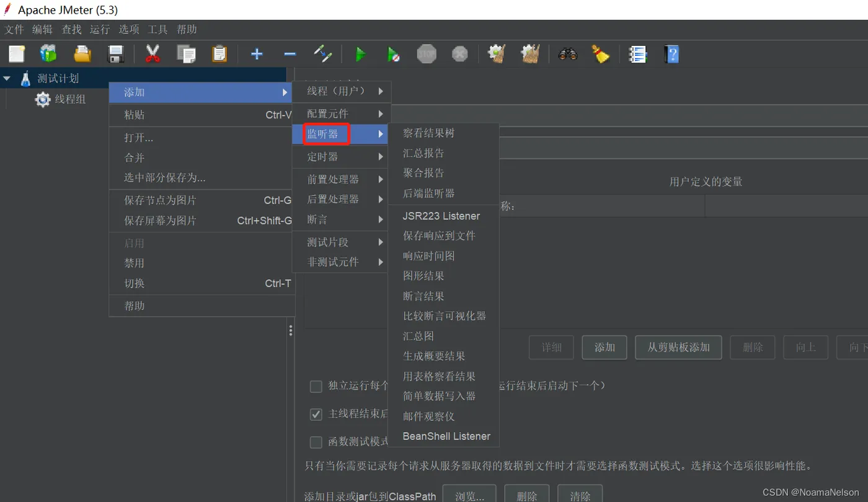868x502 pixels.
Task: Click the 从剪贴板添加 button
Action: tap(678, 348)
